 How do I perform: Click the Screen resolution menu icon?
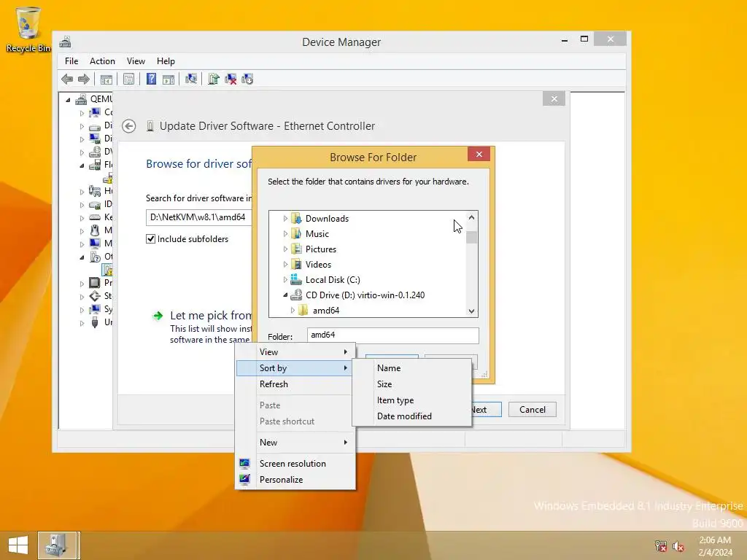pos(244,463)
